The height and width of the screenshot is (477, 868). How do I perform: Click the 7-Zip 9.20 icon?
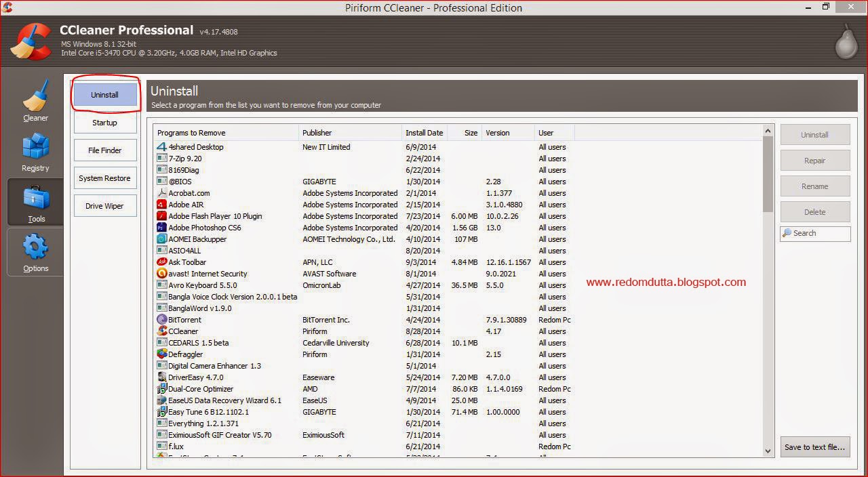(161, 159)
